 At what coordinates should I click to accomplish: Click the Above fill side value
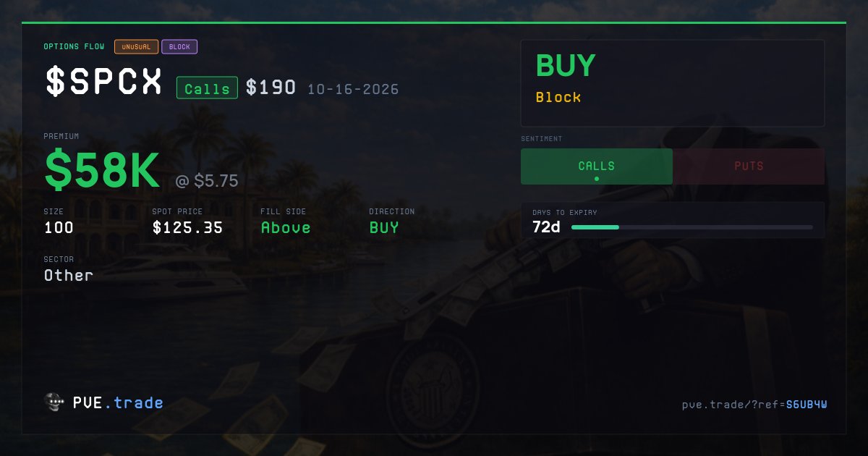click(x=286, y=228)
